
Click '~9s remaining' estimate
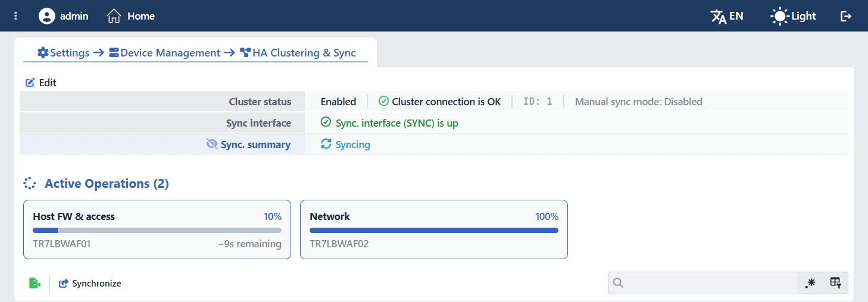click(x=249, y=244)
